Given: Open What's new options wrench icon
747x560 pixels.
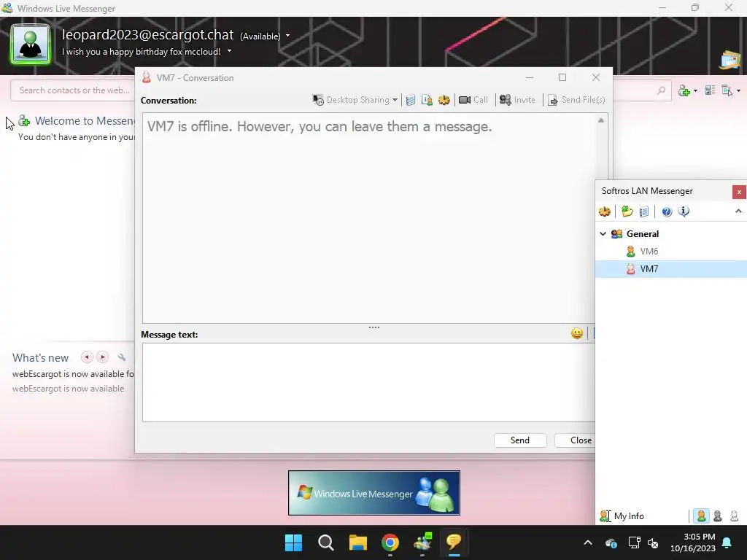Looking at the screenshot, I should [x=122, y=357].
